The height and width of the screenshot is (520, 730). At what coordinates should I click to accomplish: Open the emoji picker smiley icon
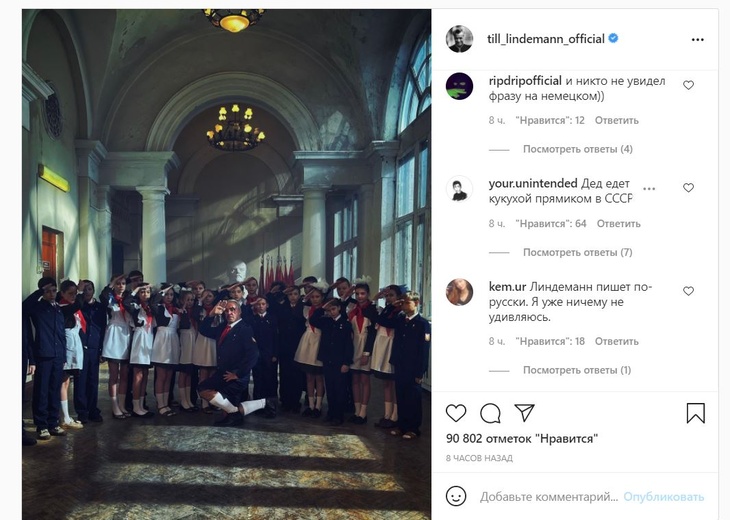(456, 496)
